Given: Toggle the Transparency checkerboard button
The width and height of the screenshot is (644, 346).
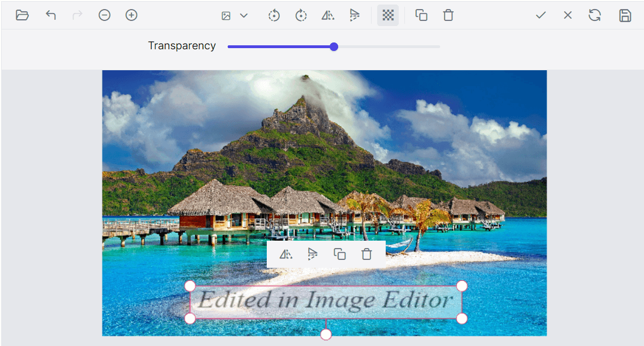Looking at the screenshot, I should point(388,15).
